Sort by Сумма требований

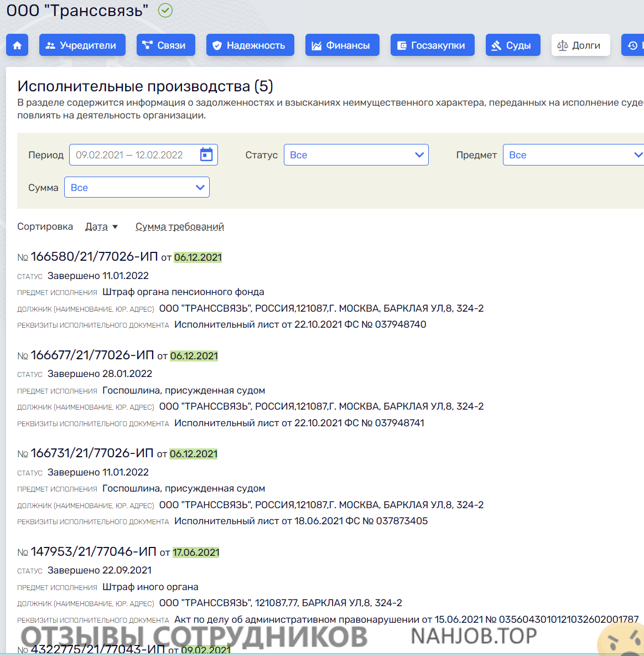tap(180, 226)
